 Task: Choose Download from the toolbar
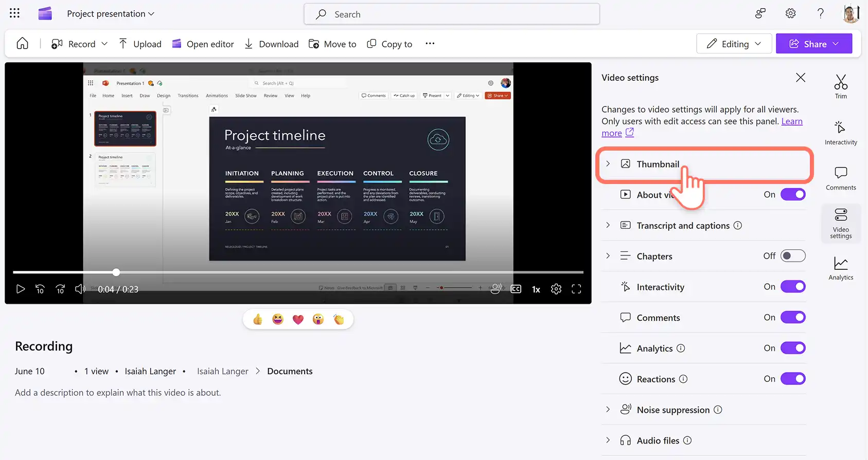click(x=271, y=44)
